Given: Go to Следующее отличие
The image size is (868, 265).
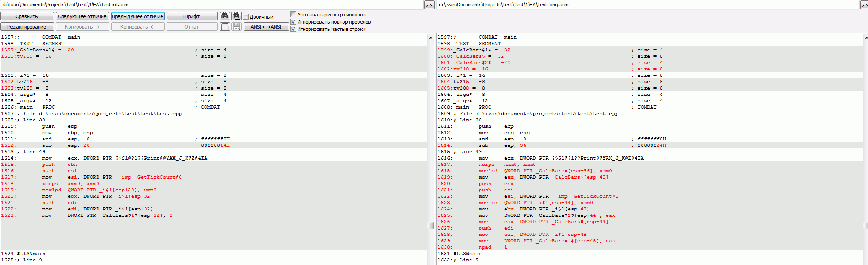Looking at the screenshot, I should tap(82, 16).
